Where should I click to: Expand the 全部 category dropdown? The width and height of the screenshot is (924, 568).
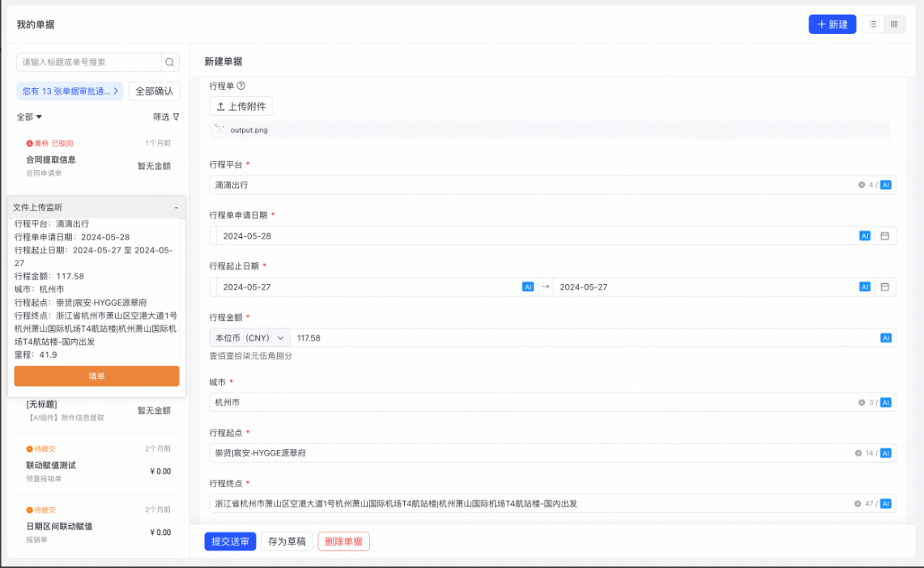(30, 117)
